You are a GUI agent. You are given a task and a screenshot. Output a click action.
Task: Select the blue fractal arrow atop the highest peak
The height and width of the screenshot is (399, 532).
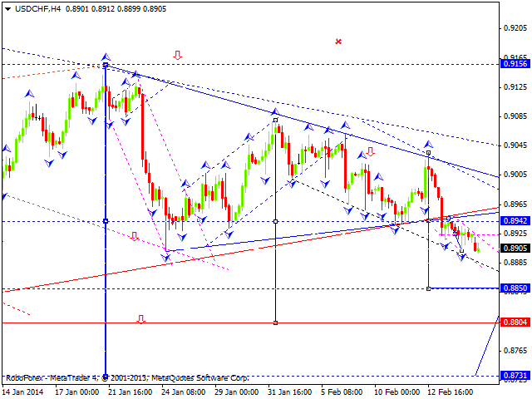coord(106,57)
